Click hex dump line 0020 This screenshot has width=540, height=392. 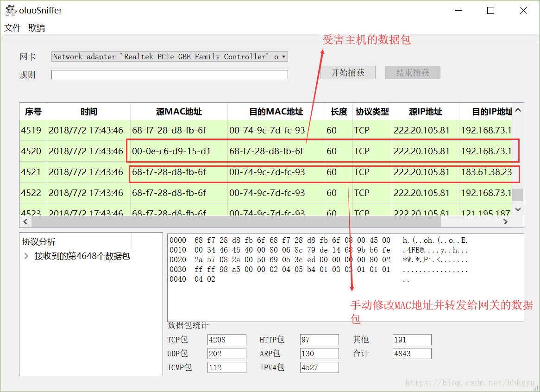point(318,259)
